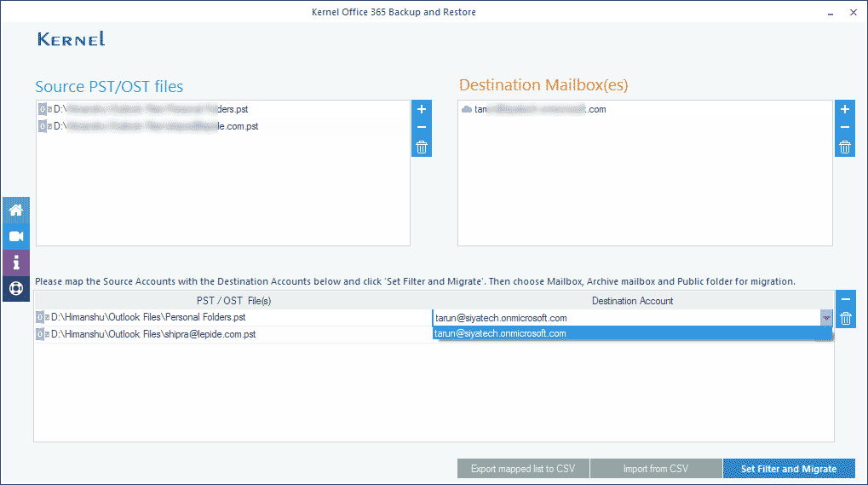Click Import from CSV button
This screenshot has width=868, height=485.
coord(656,469)
